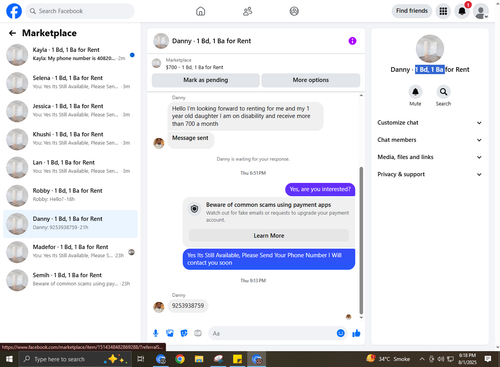Click Find friends button
Viewport: 500px width, 367px height.
point(412,11)
